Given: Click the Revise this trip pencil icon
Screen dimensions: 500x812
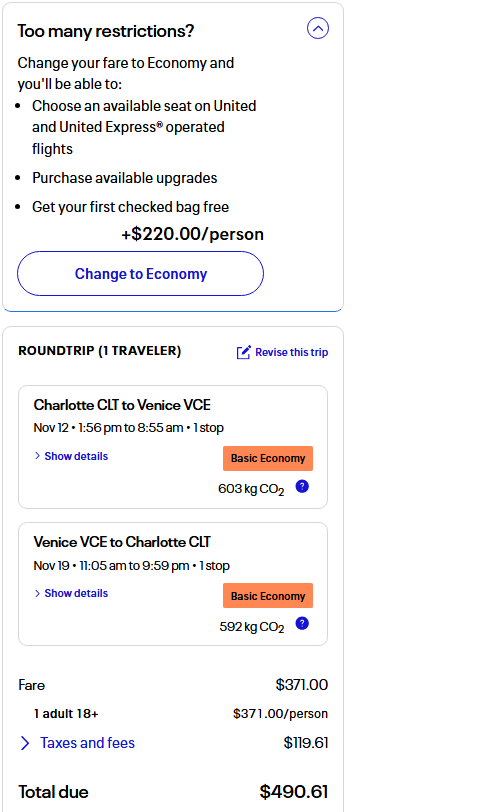Looking at the screenshot, I should pos(243,352).
